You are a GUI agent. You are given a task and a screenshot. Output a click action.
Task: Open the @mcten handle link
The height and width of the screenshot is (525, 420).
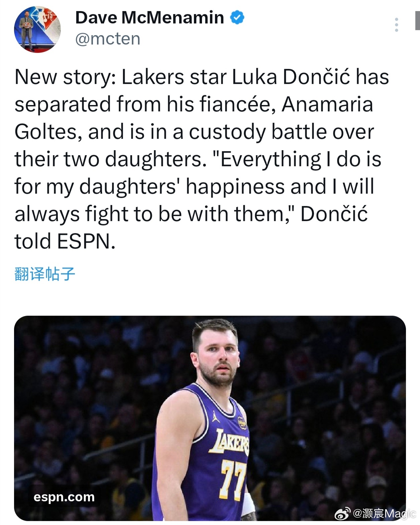click(x=108, y=39)
